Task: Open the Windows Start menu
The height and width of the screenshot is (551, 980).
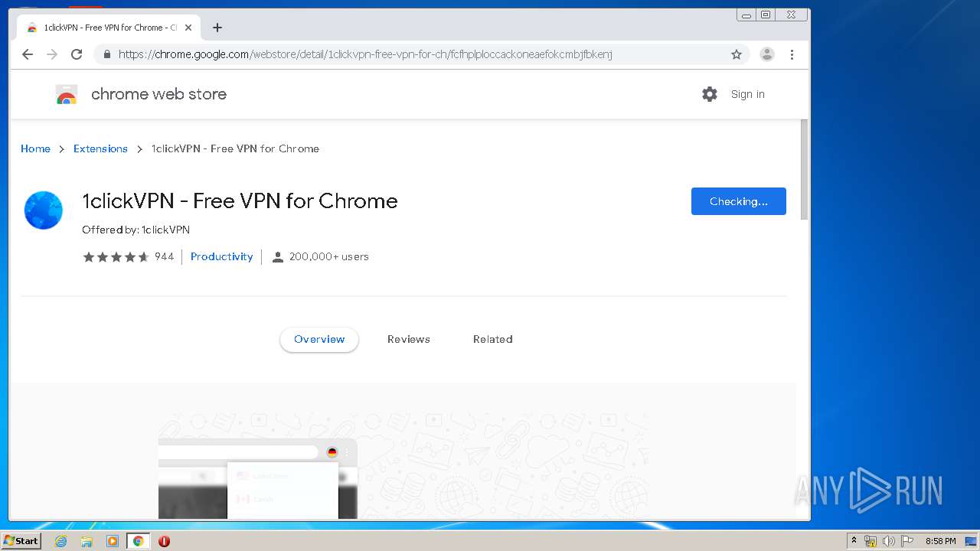Action: click(21, 541)
